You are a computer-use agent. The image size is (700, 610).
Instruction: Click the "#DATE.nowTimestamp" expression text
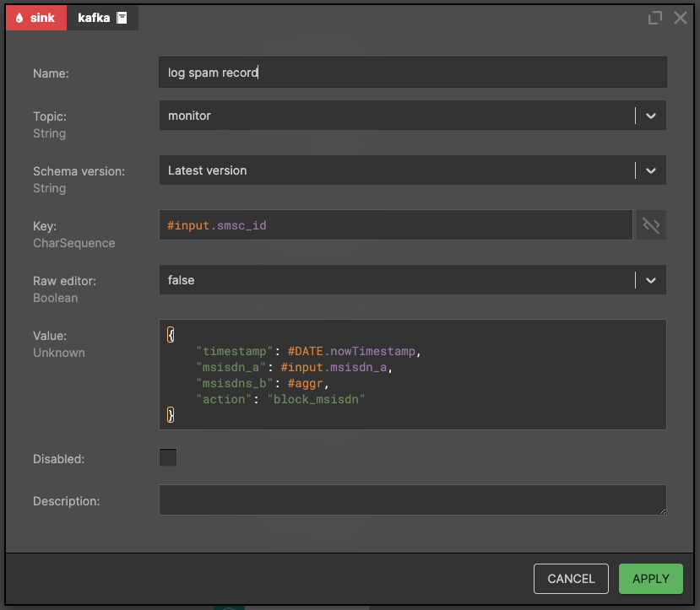pyautogui.click(x=351, y=351)
